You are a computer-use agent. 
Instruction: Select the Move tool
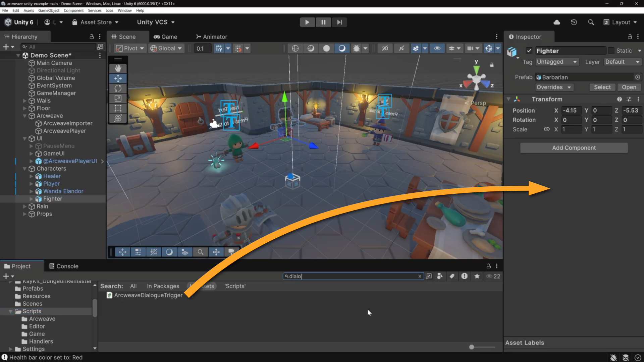click(118, 78)
